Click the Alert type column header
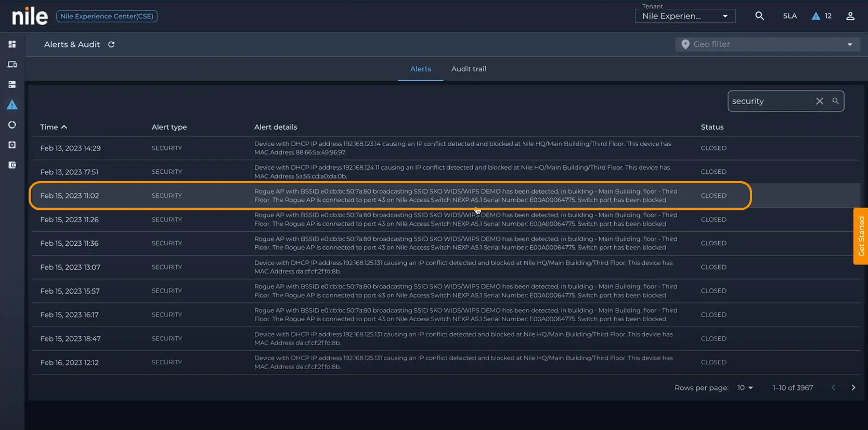This screenshot has height=430, width=868. 169,127
